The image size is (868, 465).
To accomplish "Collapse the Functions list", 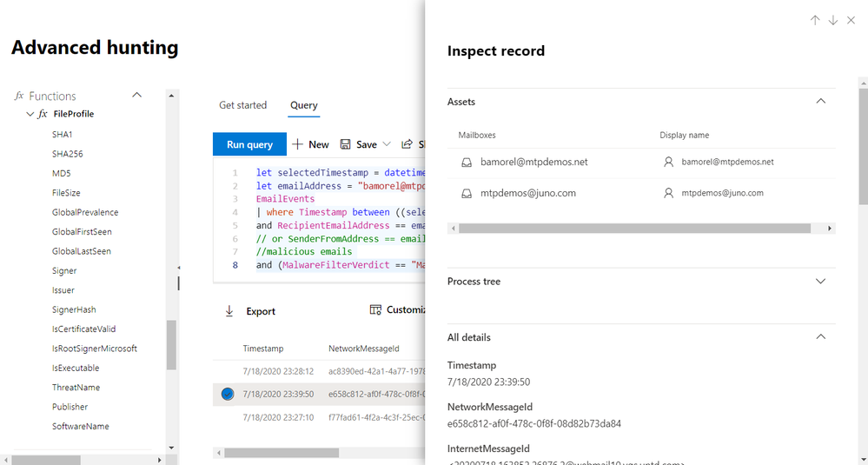I will pos(136,96).
